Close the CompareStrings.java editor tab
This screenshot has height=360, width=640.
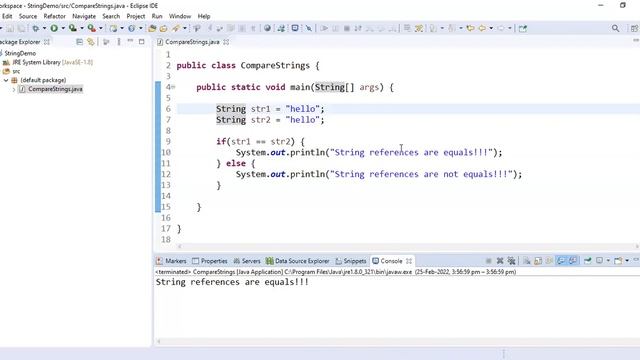[226, 42]
